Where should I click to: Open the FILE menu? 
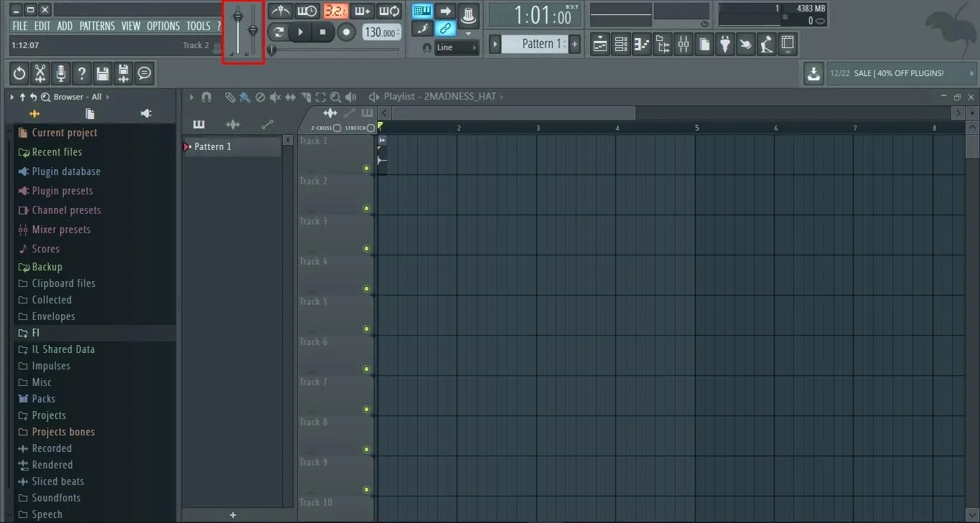(x=20, y=26)
